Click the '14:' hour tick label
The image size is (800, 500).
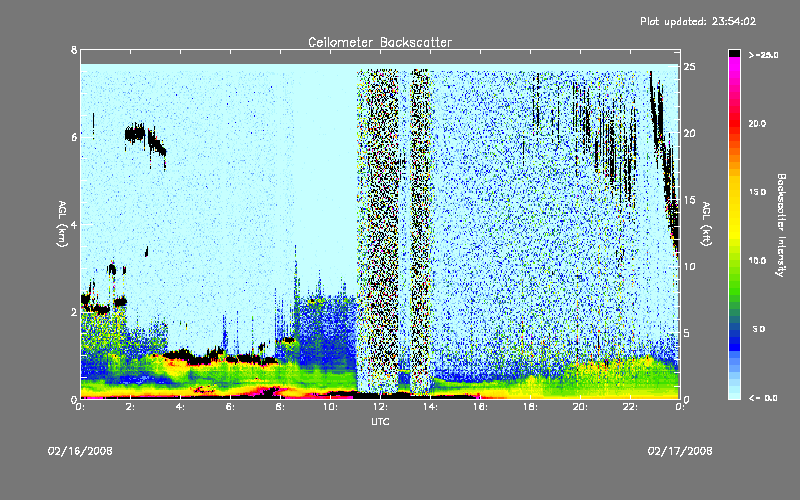tap(430, 407)
